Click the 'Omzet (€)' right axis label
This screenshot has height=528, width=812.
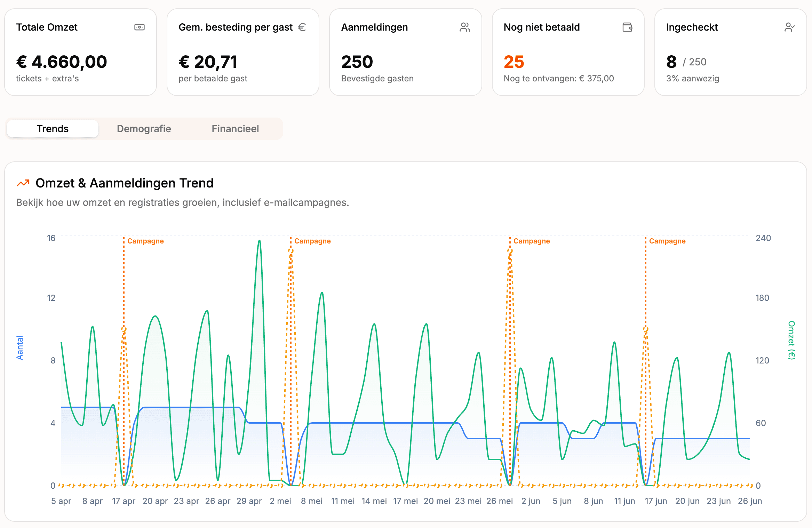click(x=791, y=340)
